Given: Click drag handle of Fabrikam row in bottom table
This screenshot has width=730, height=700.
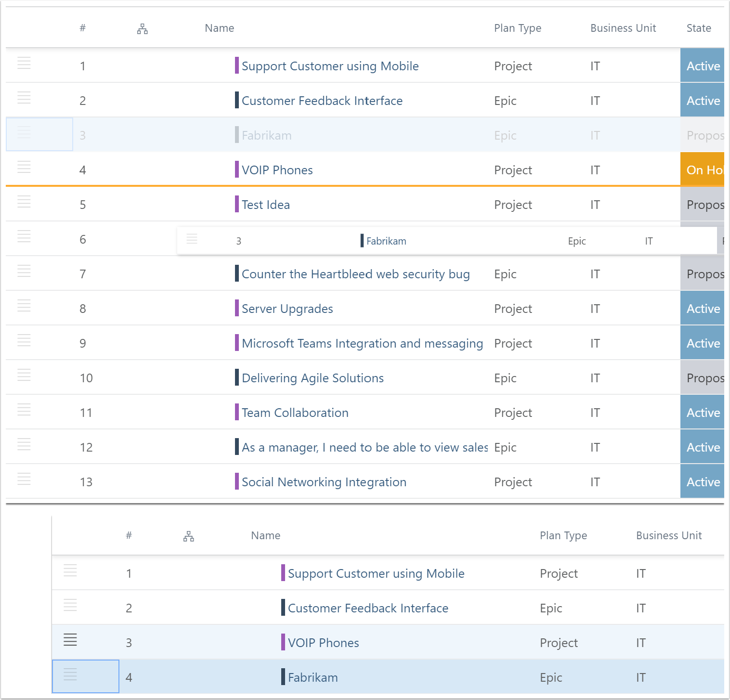Looking at the screenshot, I should click(70, 674).
